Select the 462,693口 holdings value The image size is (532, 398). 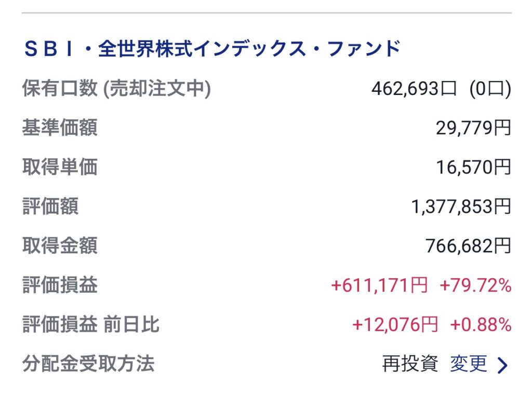click(x=414, y=89)
